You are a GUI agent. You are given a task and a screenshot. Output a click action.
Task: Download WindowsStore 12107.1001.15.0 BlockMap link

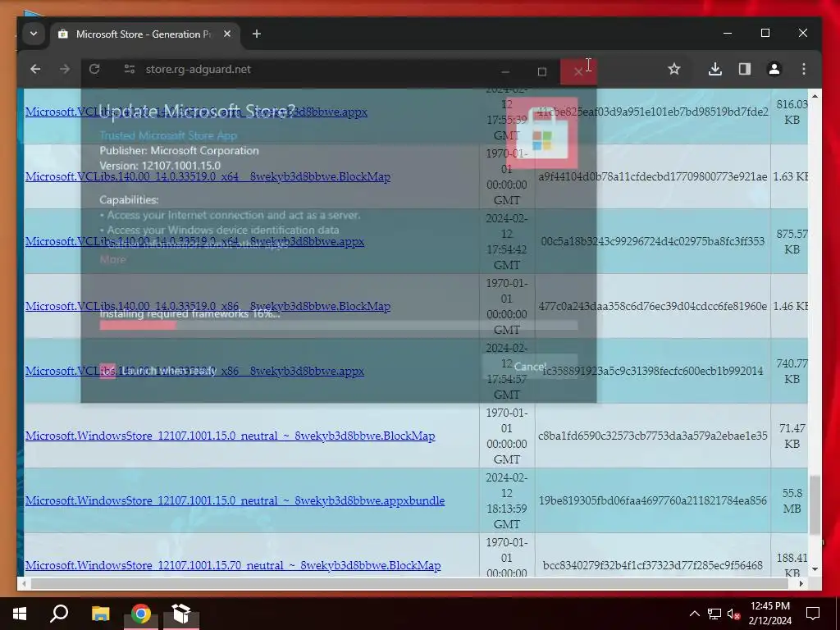click(x=230, y=436)
